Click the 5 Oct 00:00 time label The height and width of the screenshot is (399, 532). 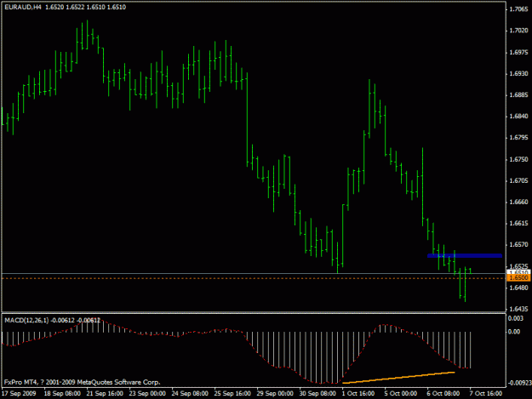(x=401, y=394)
